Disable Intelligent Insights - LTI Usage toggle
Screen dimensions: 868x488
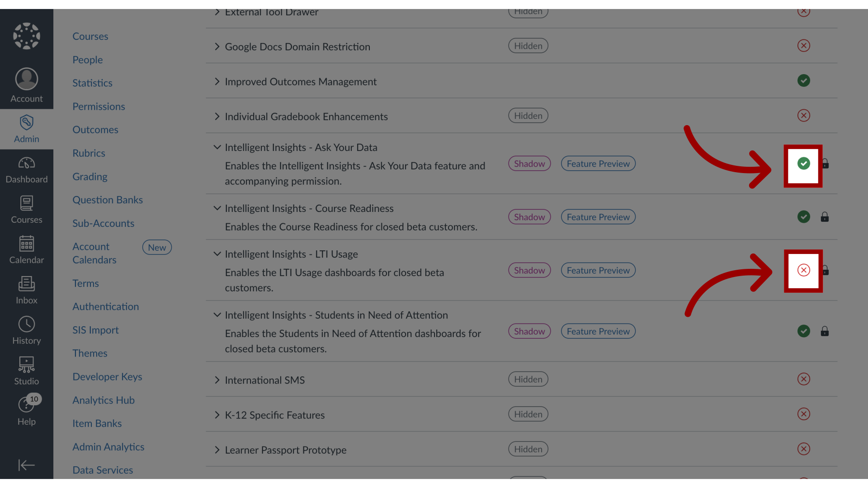coord(804,270)
